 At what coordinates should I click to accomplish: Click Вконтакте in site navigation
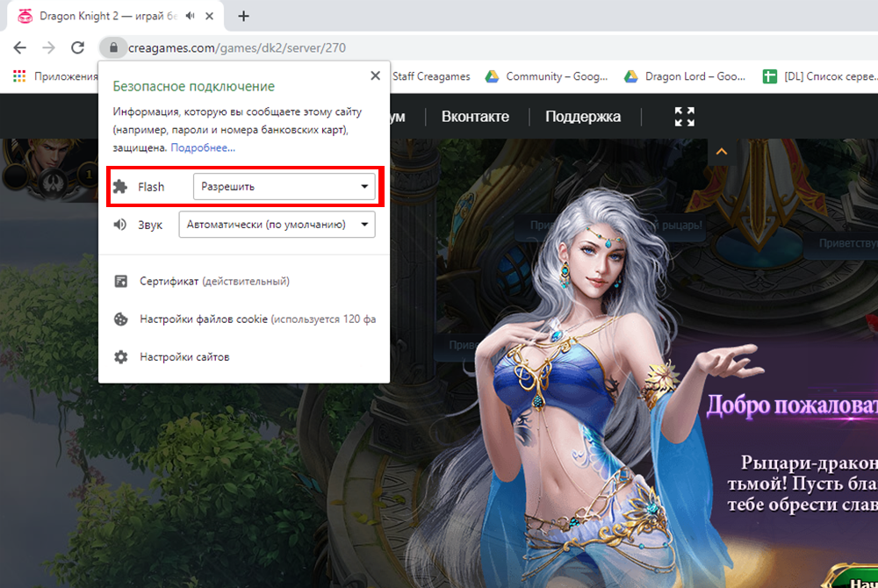click(475, 117)
